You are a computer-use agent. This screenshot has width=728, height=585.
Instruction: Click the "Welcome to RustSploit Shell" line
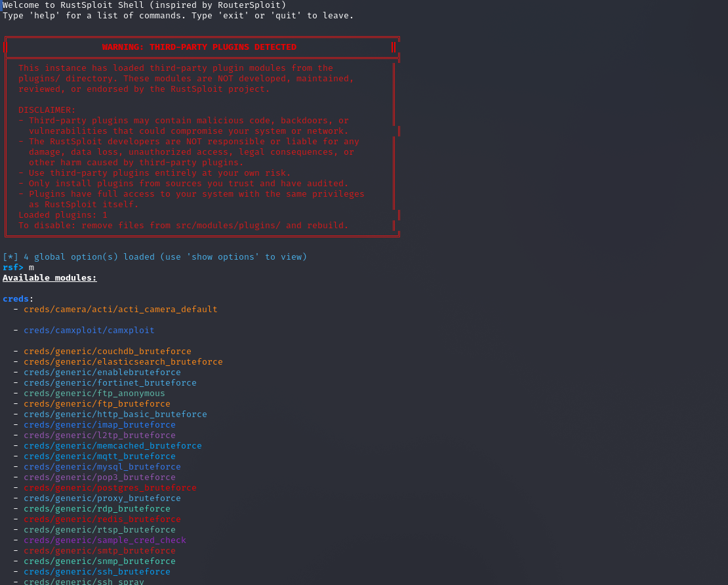(144, 5)
